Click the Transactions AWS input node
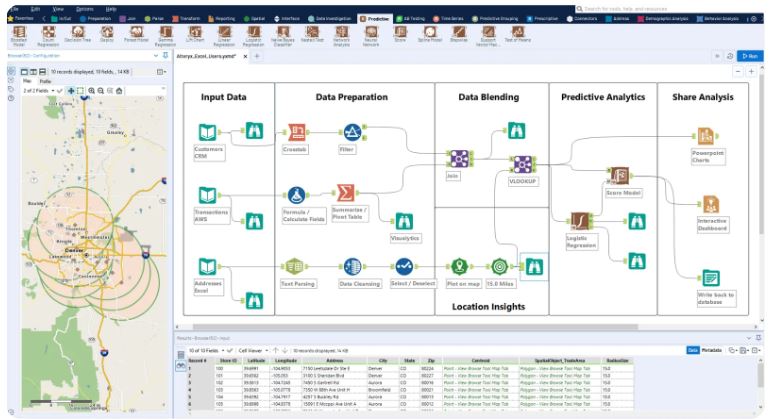770x419 pixels. click(x=207, y=195)
